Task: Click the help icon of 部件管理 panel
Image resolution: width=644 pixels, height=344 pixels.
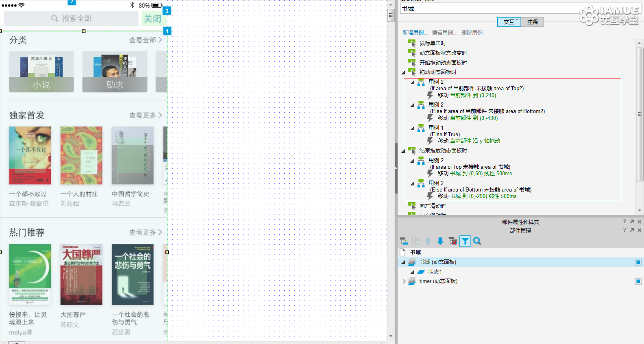Action: (x=624, y=230)
